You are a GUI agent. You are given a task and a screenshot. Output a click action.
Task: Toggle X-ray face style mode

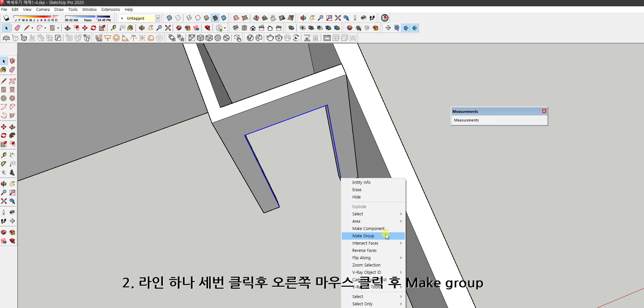click(x=169, y=18)
